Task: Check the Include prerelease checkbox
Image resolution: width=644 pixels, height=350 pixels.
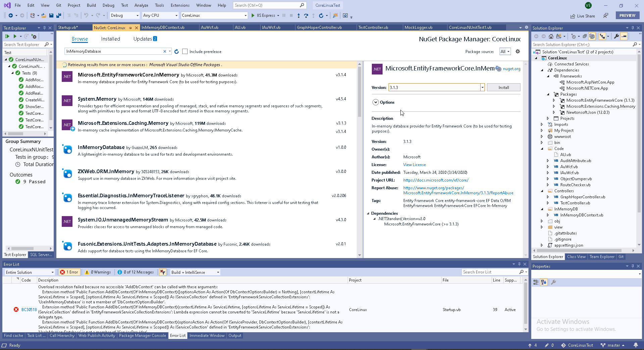Action: pyautogui.click(x=185, y=51)
